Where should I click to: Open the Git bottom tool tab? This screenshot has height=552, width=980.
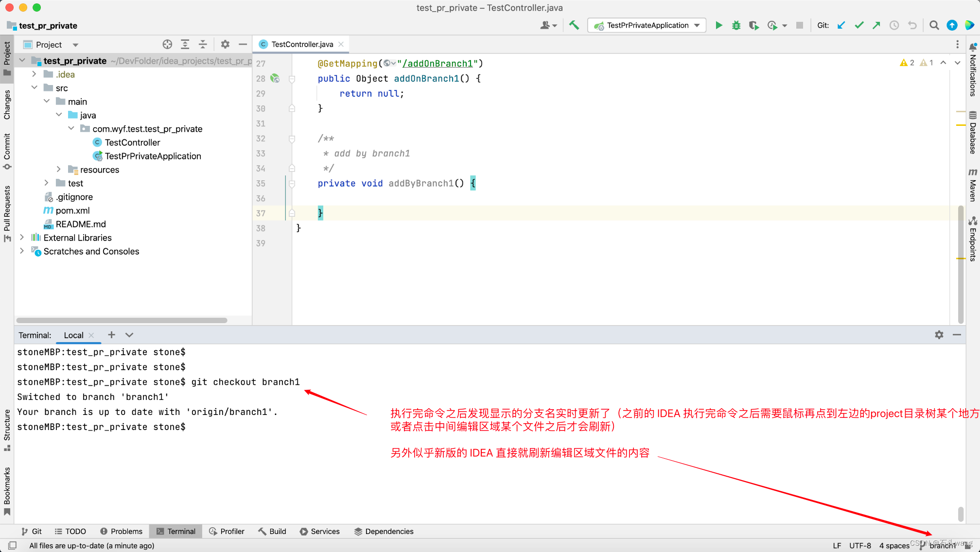[x=32, y=531]
